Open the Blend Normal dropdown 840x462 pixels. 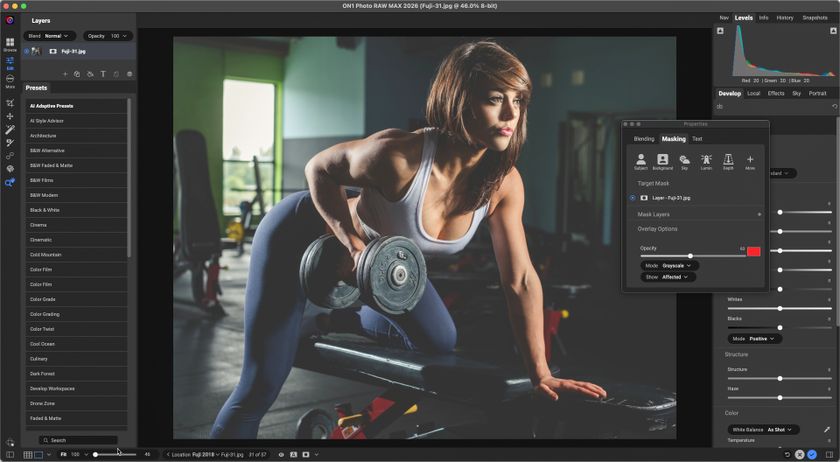click(49, 36)
